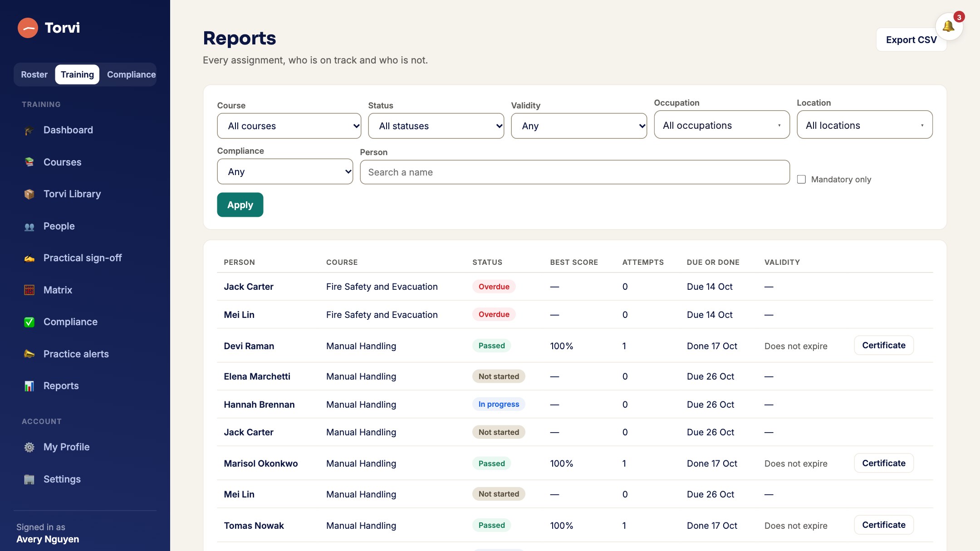Click the Courses books icon
Screen dimensions: 980x551
point(29,162)
